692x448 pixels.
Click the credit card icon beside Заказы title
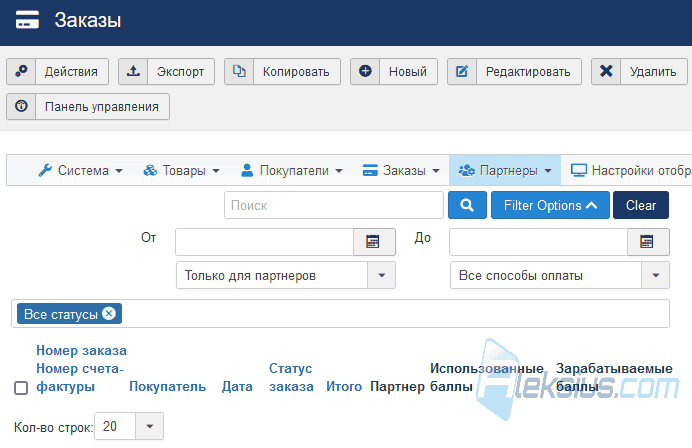pos(27,20)
